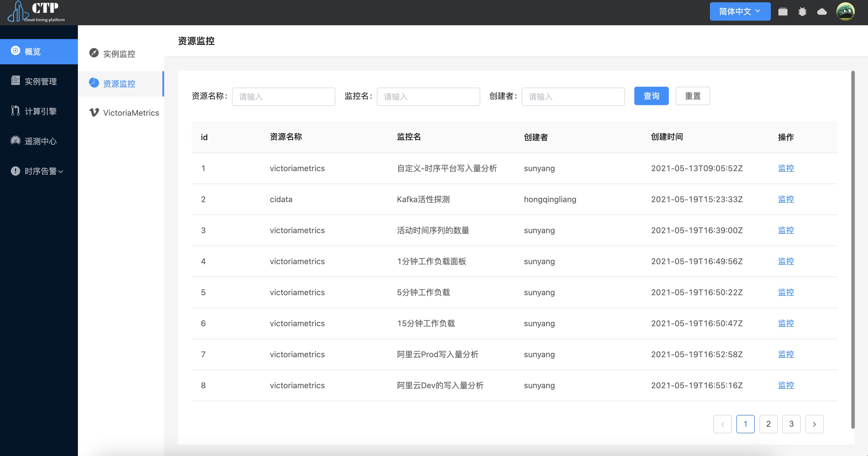Click the 阿里云Prod写入量分析 monitor name cell

point(438,354)
